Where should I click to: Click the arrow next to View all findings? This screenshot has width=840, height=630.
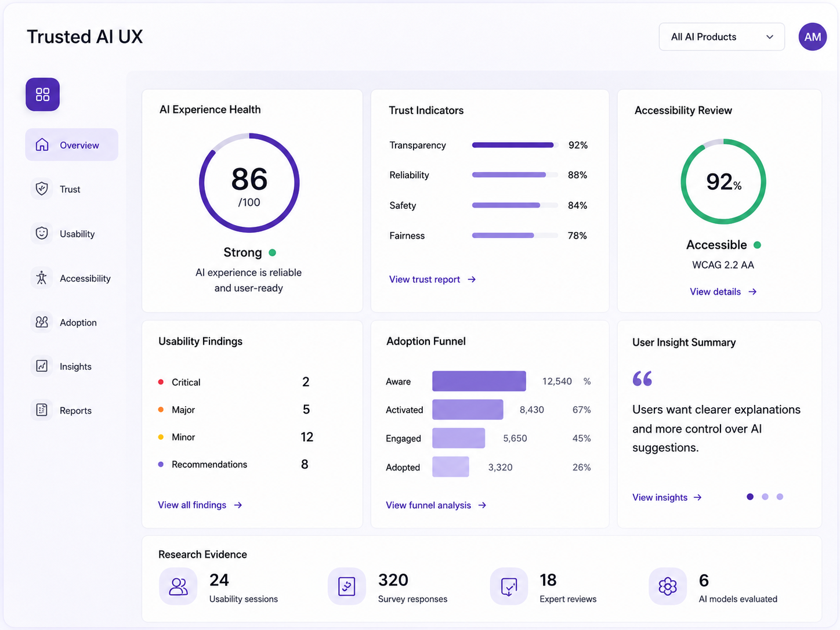tap(238, 505)
